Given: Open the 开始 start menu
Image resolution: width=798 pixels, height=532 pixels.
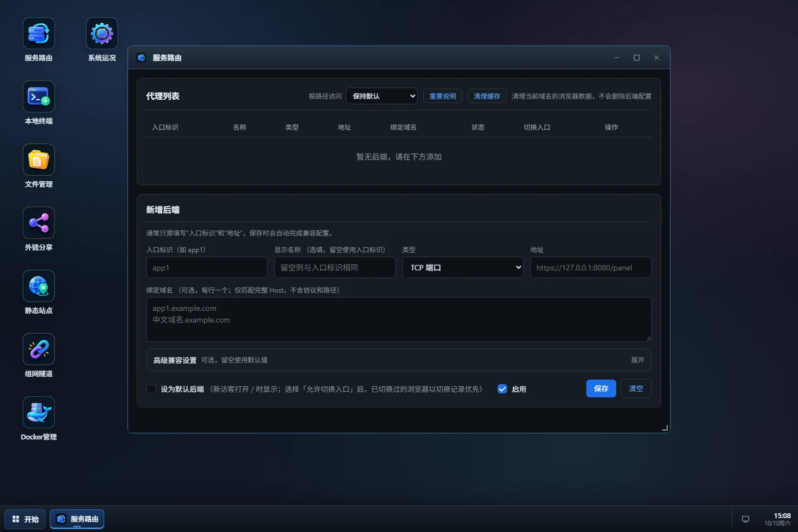Looking at the screenshot, I should [25, 519].
